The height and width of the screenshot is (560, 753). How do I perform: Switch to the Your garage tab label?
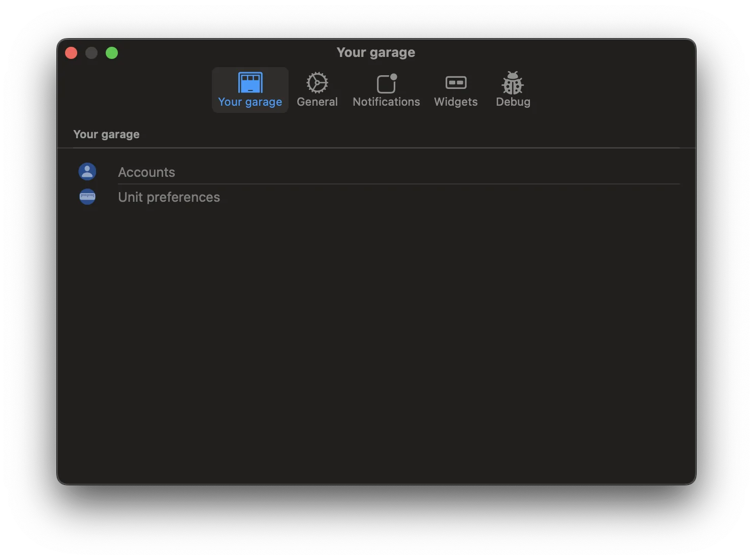click(x=250, y=102)
